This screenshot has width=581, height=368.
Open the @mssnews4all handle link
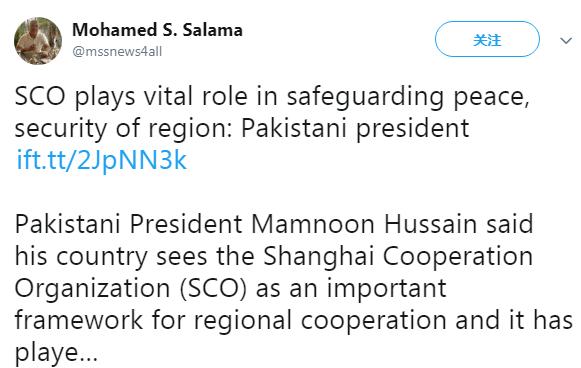pos(117,52)
